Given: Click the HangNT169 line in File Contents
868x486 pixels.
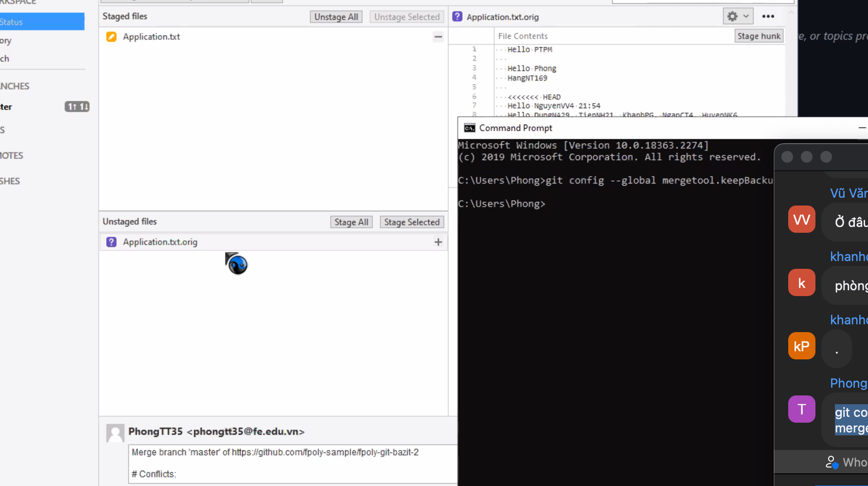Looking at the screenshot, I should 527,78.
